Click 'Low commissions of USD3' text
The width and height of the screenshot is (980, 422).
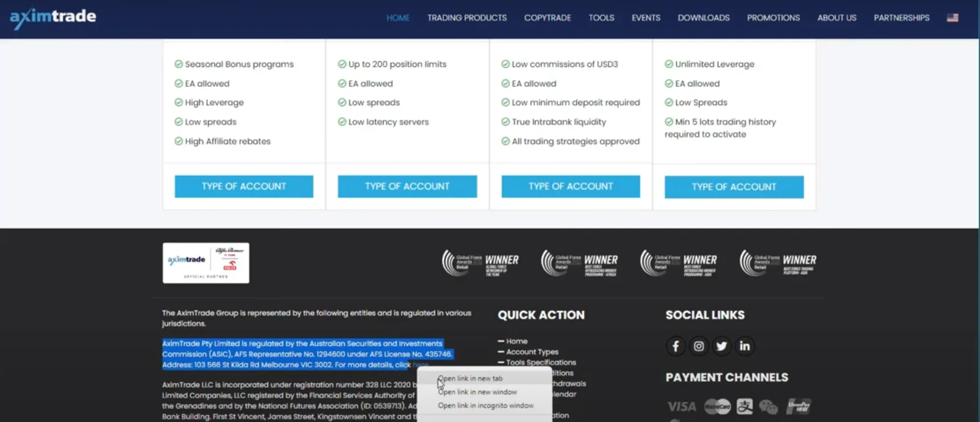coord(565,64)
